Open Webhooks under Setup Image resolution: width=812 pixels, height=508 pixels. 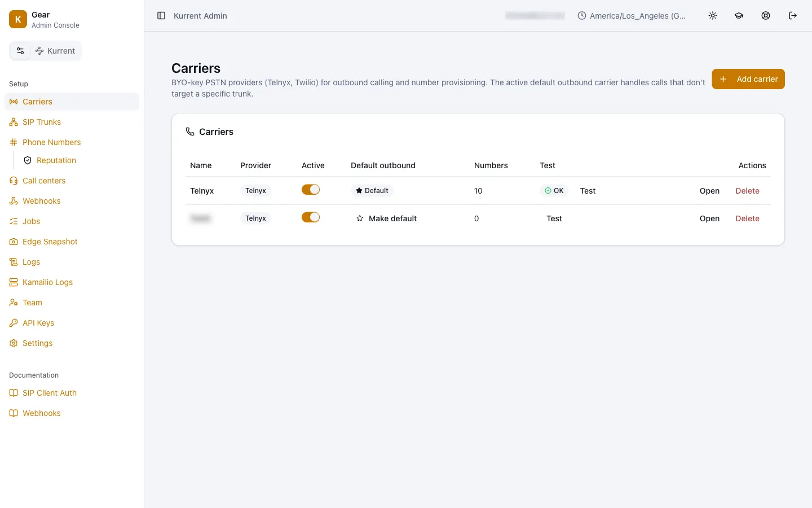(x=72, y=201)
